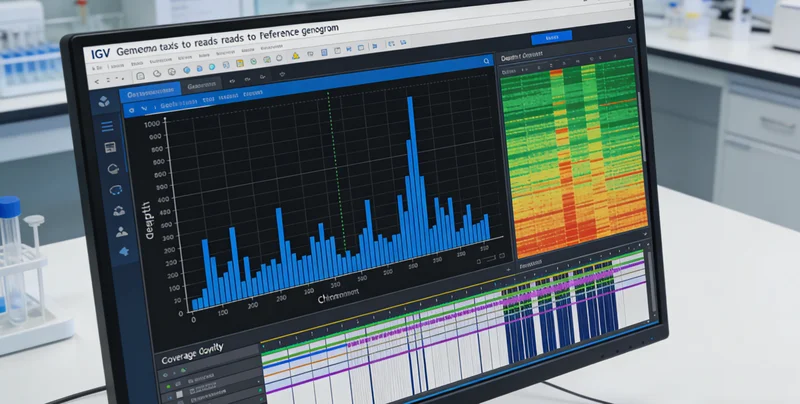Click the sidebar icon below the hamburger menu
This screenshot has height=404, width=800.
(110, 147)
